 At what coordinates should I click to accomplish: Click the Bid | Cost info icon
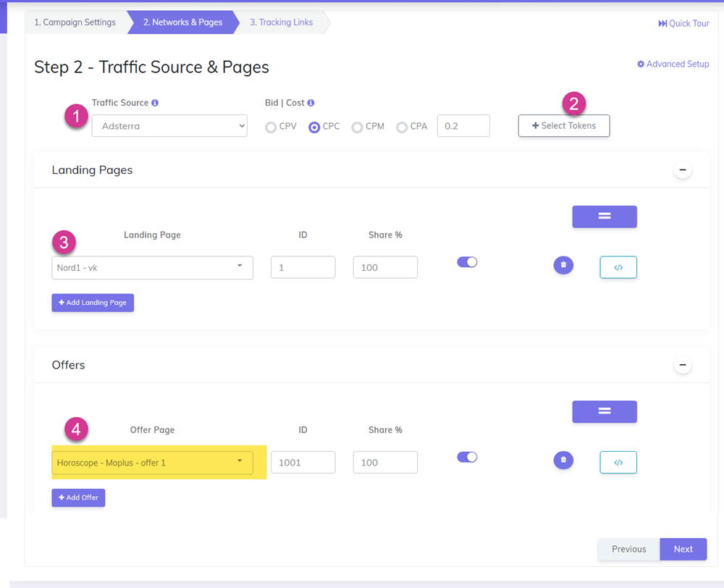311,103
